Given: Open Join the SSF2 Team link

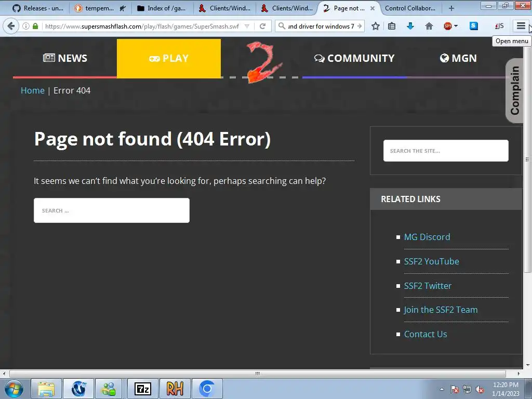Looking at the screenshot, I should [441, 310].
